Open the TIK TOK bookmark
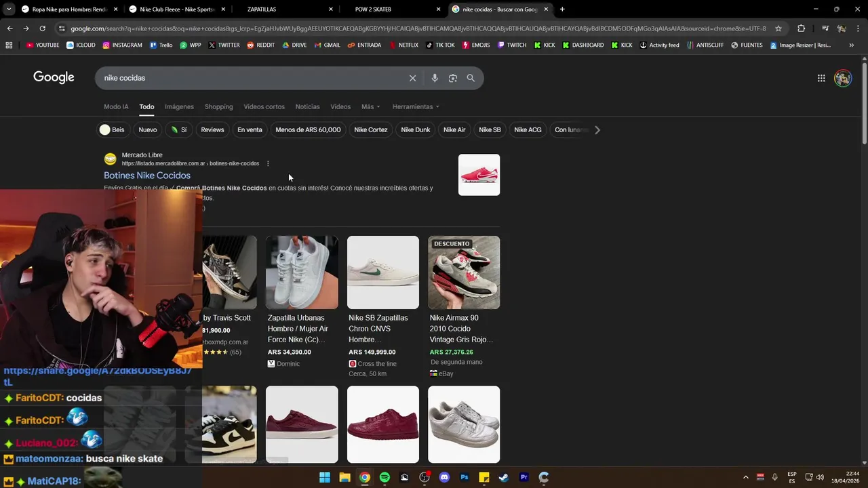 point(440,45)
